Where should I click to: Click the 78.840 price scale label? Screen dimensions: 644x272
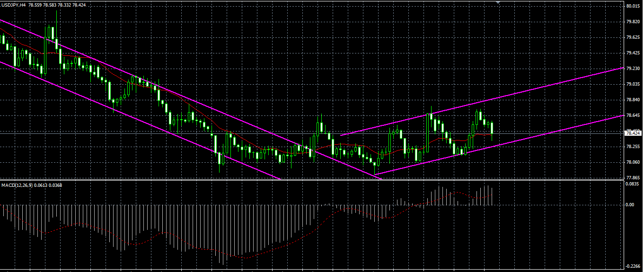pyautogui.click(x=633, y=100)
